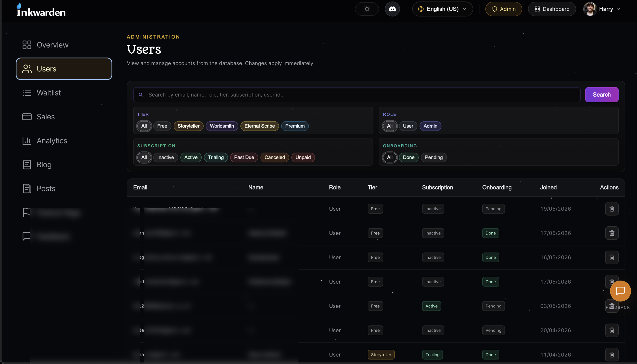Toggle the light/dark theme sun icon
Image resolution: width=637 pixels, height=364 pixels.
[367, 9]
